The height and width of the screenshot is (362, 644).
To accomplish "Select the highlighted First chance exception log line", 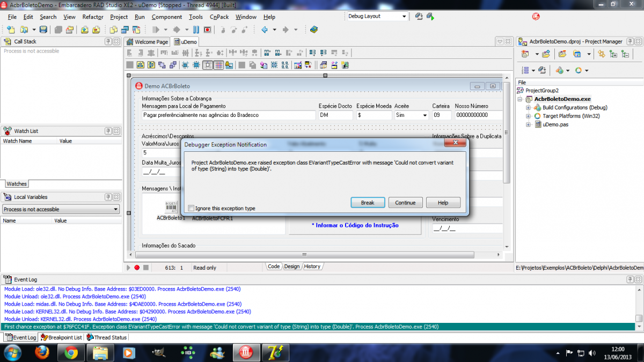I will point(318,326).
